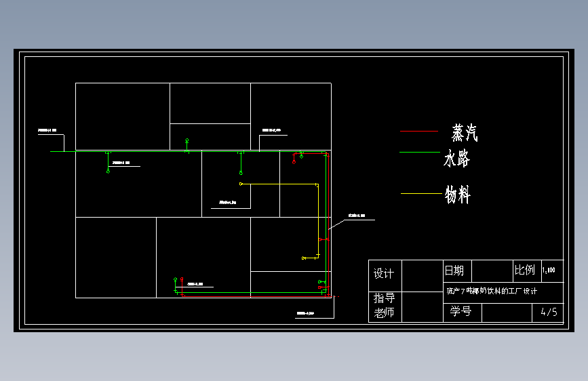
Task: Select the 学号 title block text
Action: click(460, 311)
